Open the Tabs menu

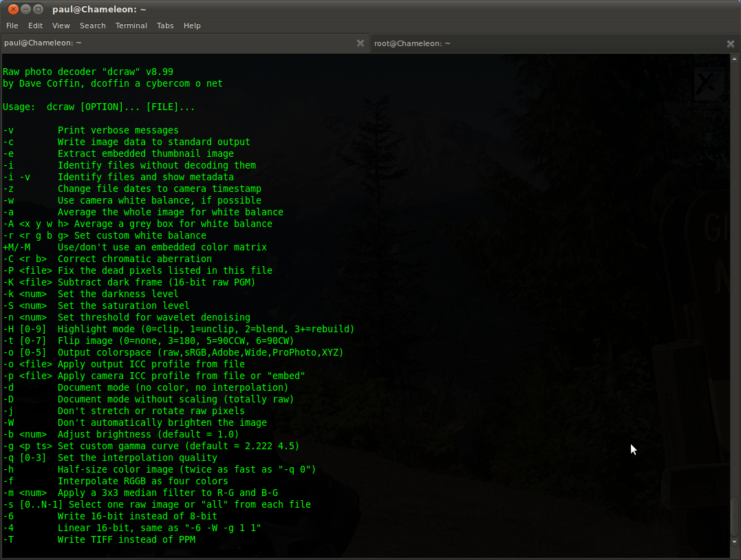coord(165,25)
